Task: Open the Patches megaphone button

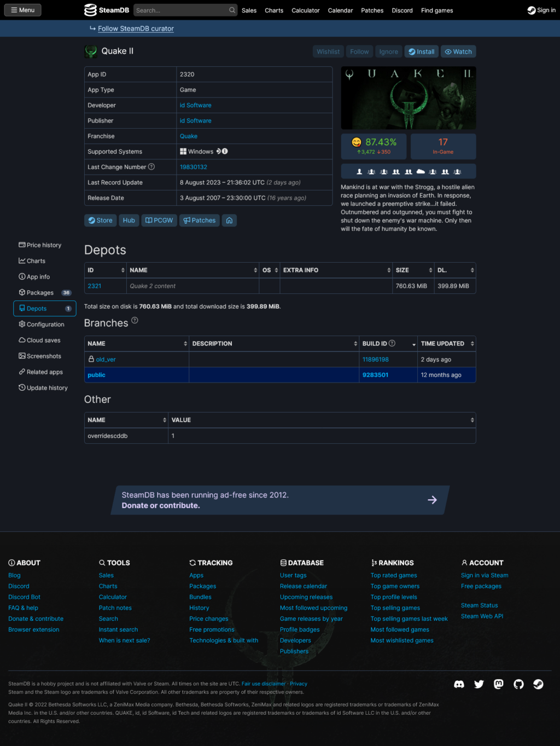Action: [x=200, y=220]
